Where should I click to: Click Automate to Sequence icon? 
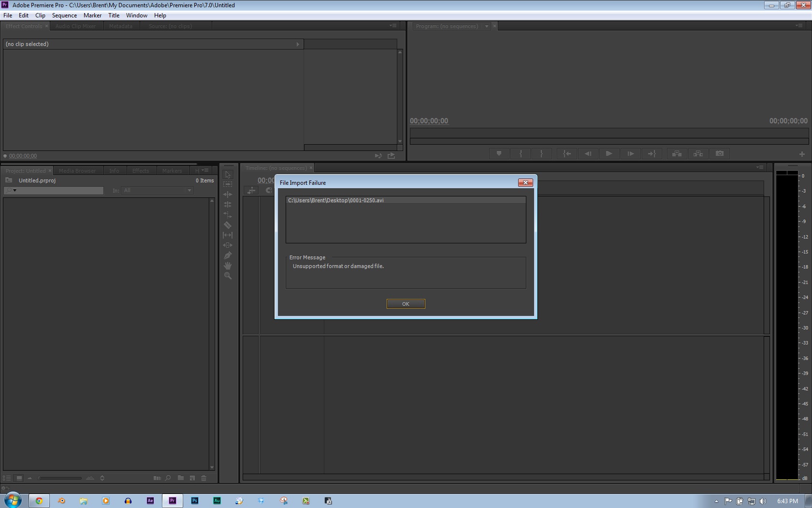click(157, 478)
